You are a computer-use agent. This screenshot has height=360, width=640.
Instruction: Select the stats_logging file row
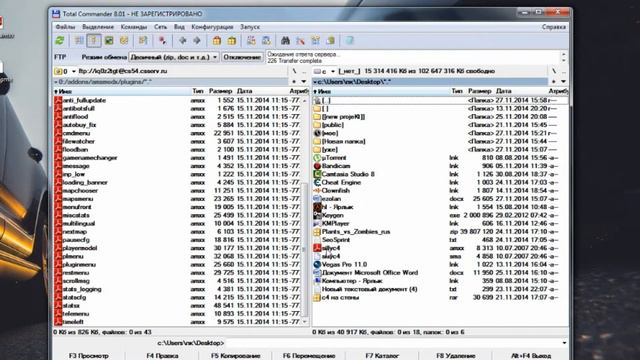pyautogui.click(x=178, y=289)
